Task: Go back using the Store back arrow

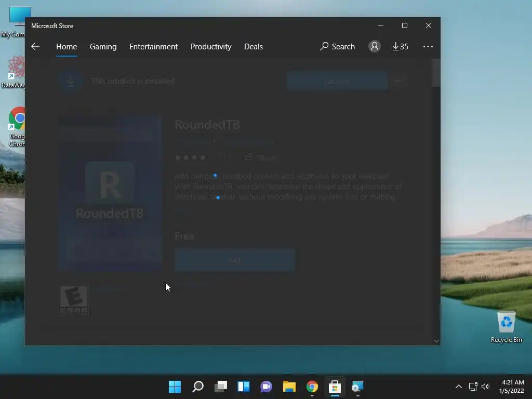Action: click(35, 46)
